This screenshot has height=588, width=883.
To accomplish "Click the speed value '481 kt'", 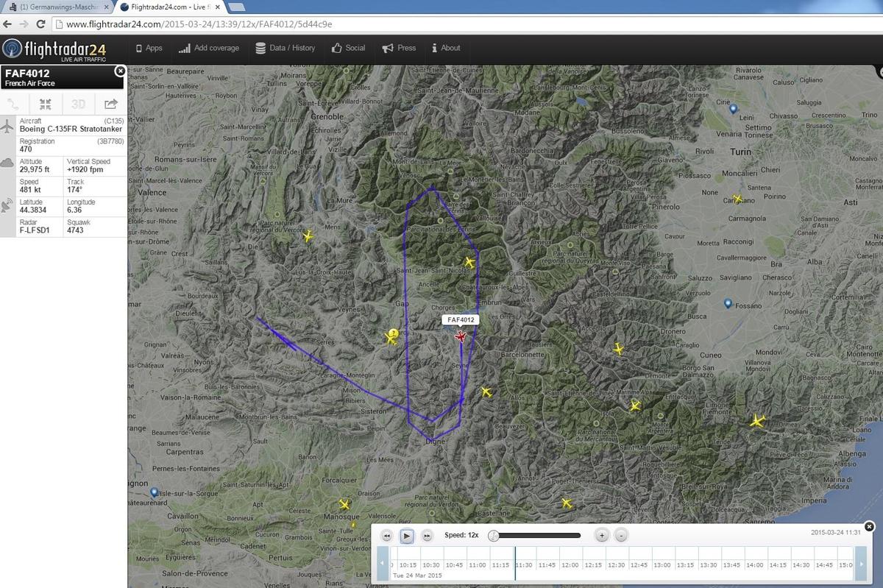I will [29, 190].
